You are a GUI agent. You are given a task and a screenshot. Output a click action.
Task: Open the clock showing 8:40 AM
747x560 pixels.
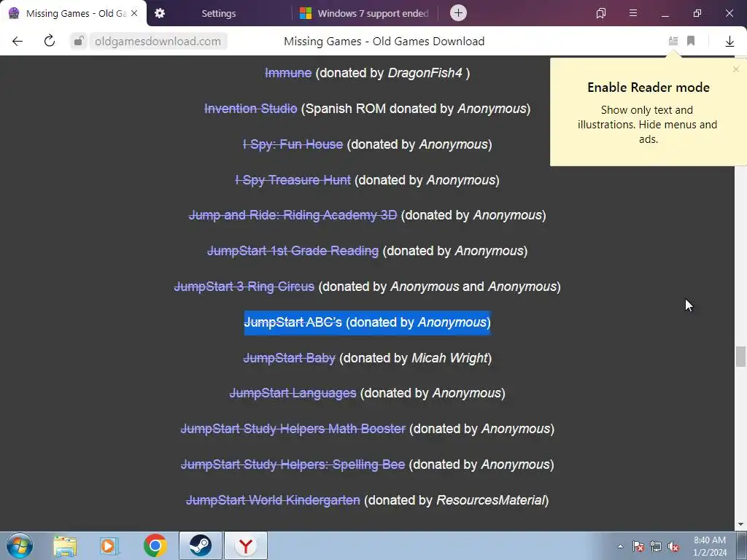pyautogui.click(x=710, y=546)
